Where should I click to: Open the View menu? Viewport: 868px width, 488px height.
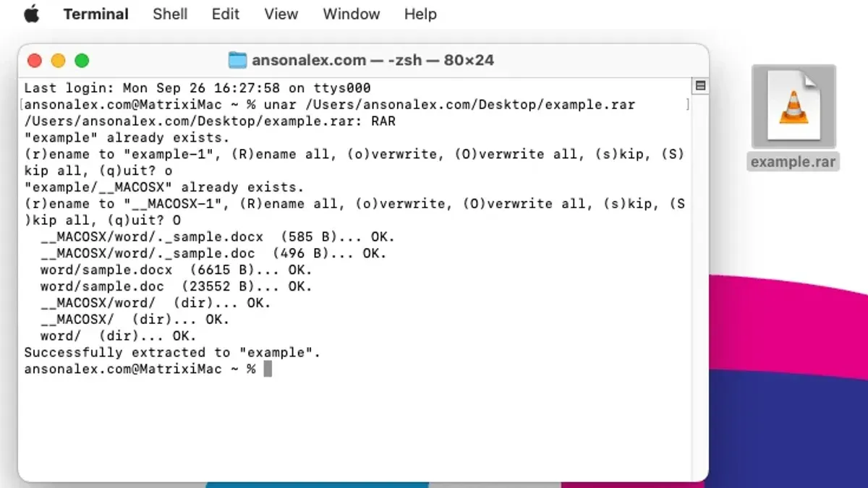pos(281,14)
